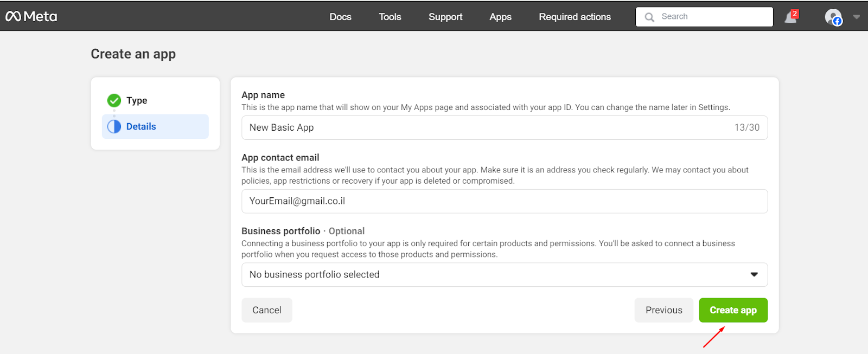
Task: Open the Support menu
Action: 445,17
